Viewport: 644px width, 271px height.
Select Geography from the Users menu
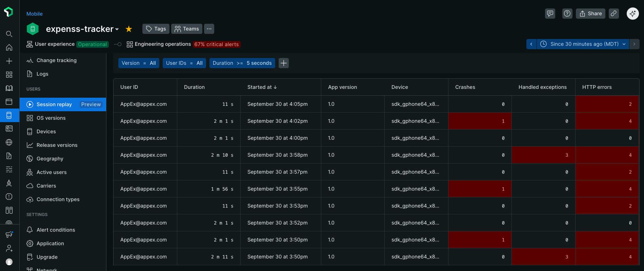50,159
